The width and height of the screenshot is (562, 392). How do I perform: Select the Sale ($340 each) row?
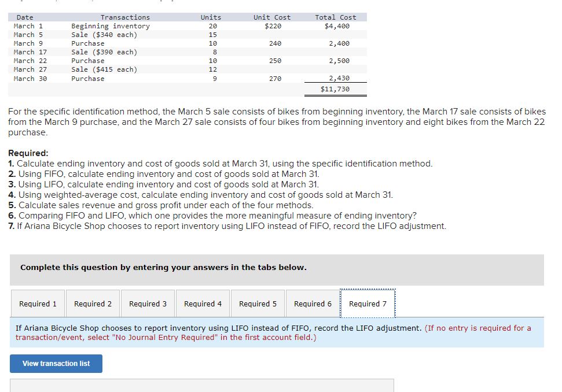click(188, 35)
